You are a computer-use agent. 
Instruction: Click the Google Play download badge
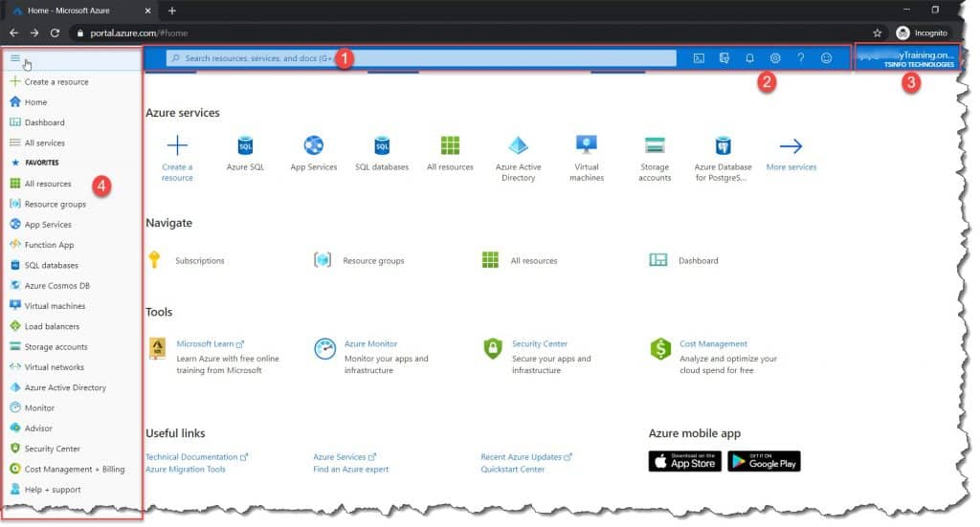(764, 461)
